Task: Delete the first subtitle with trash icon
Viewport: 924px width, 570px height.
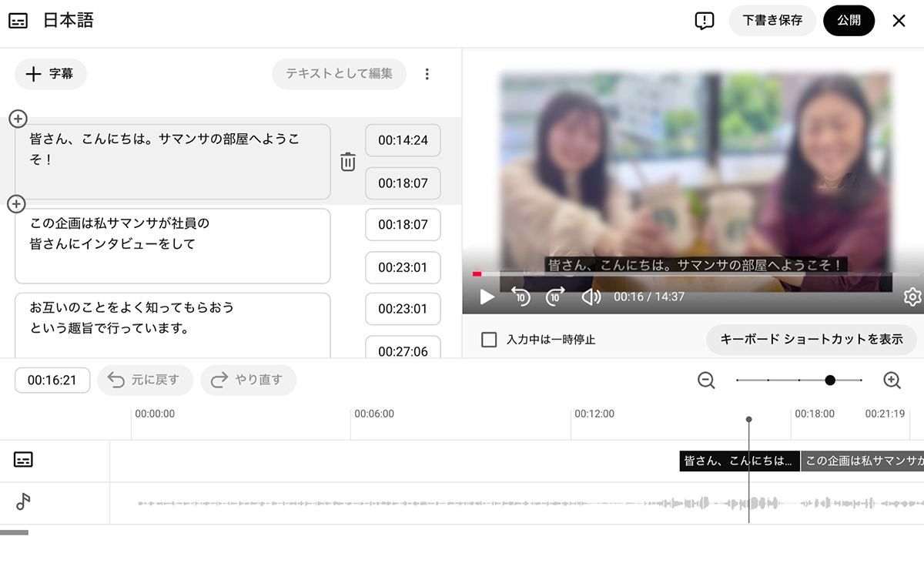Action: [x=348, y=162]
